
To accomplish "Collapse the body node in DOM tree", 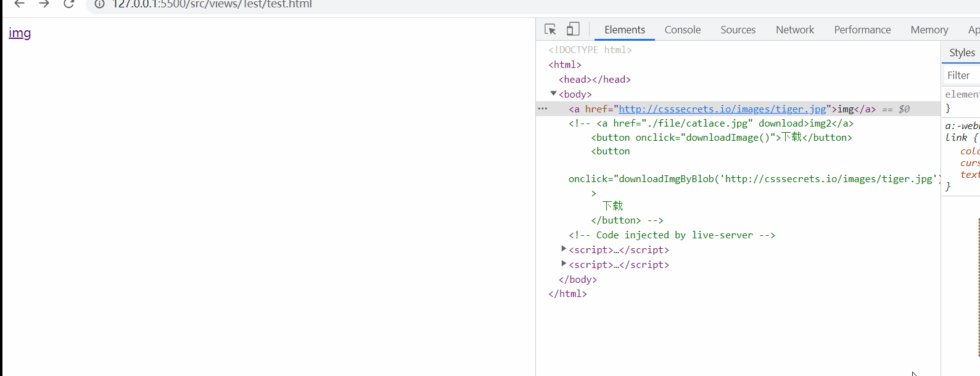I will point(553,94).
